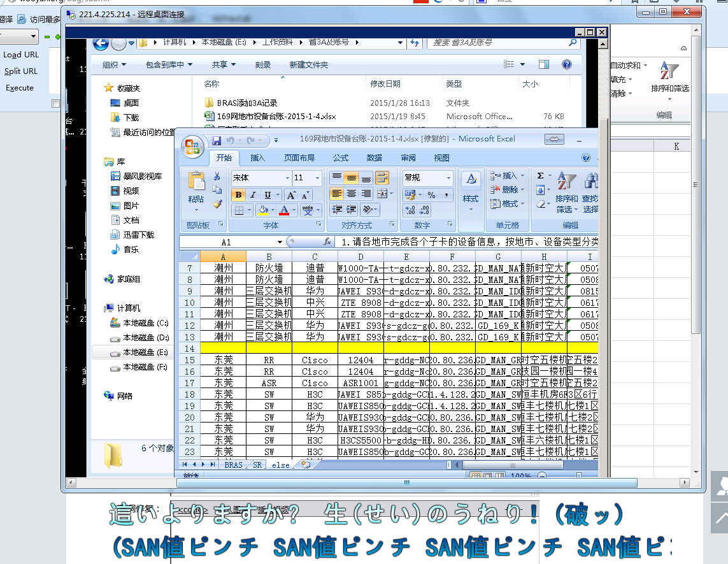The image size is (728, 564).
Task: Toggle wrap text in cells
Action: 382,177
